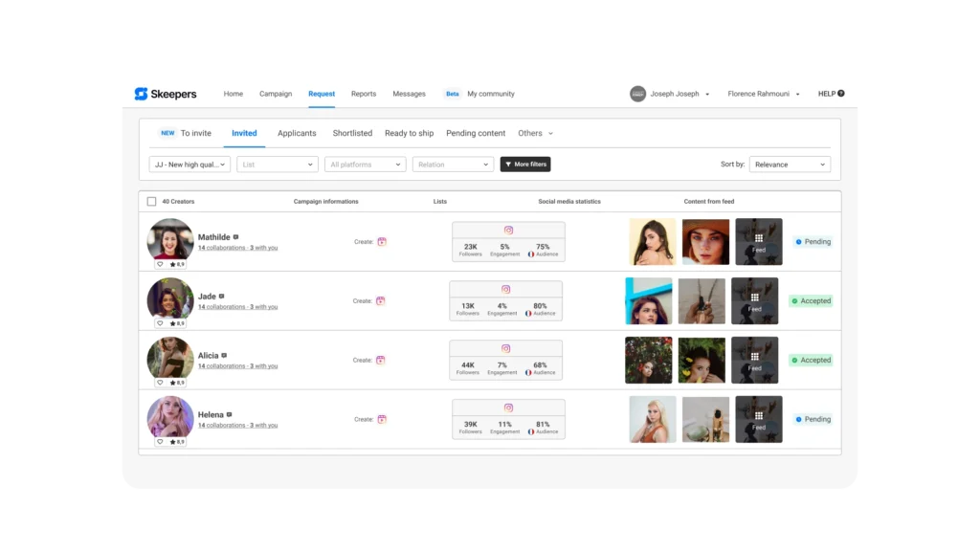Screen dimensions: 980x551
Task: Switch to the Shortlisted tab
Action: click(352, 133)
